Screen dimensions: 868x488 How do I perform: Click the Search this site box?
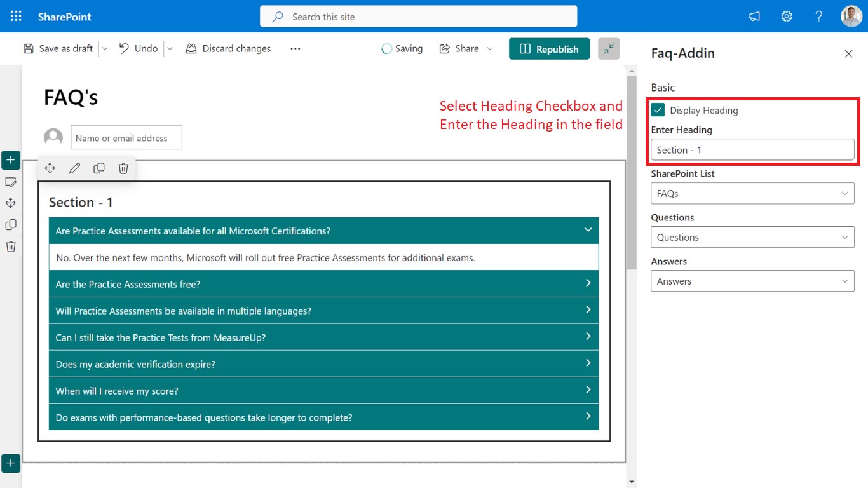pos(419,17)
